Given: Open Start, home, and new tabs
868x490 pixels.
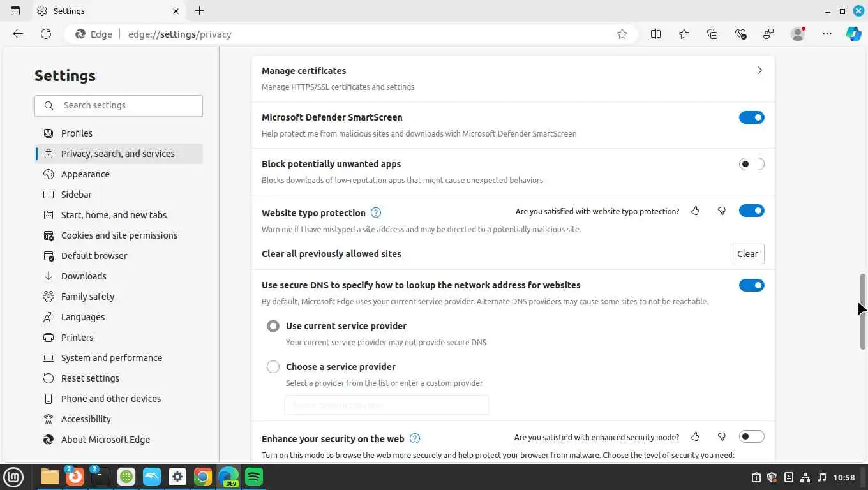Looking at the screenshot, I should point(119,215).
